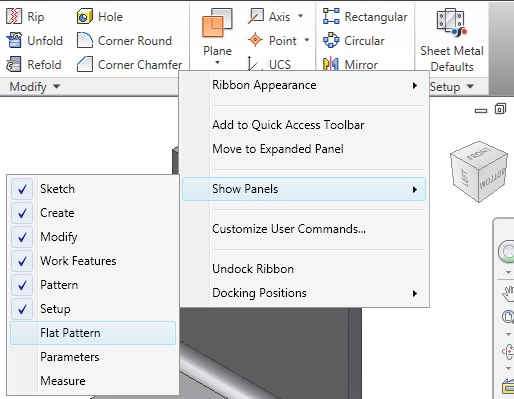Open the Plane dropdown arrow
514x399 pixels.
[x=217, y=62]
